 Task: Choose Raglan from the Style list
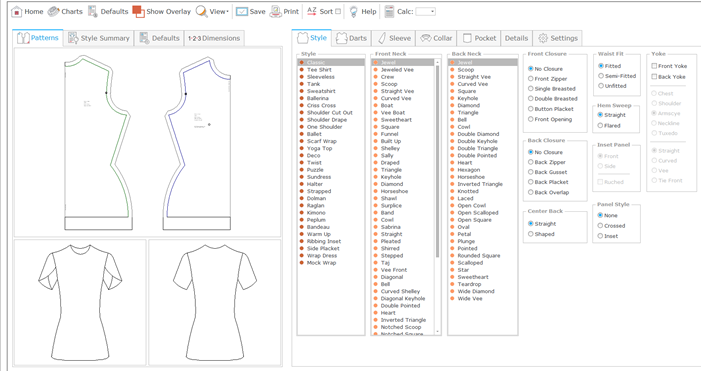(315, 206)
